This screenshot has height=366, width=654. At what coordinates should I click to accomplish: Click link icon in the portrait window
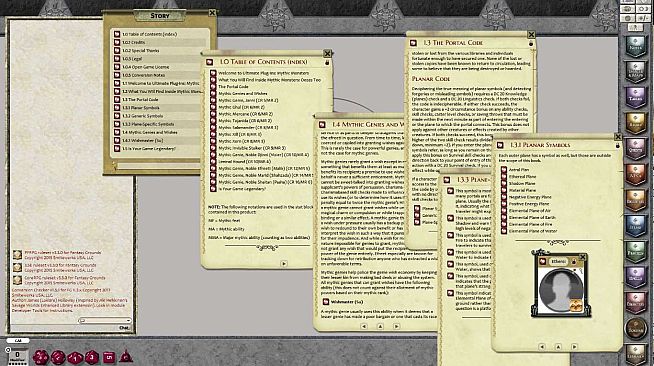tap(542, 261)
